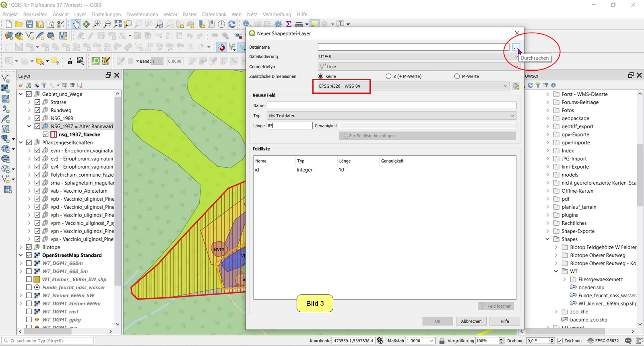644x346 pixels.
Task: Click the new field Name input box
Action: coord(391,105)
